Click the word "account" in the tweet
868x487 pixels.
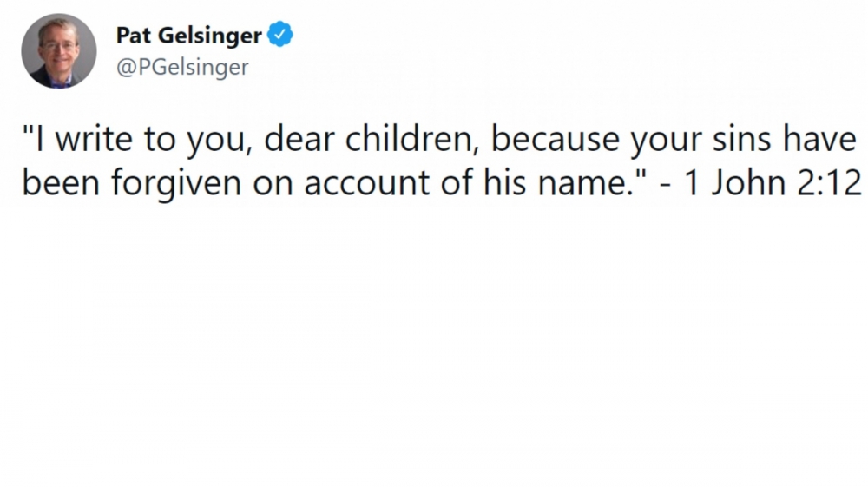pyautogui.click(x=366, y=183)
